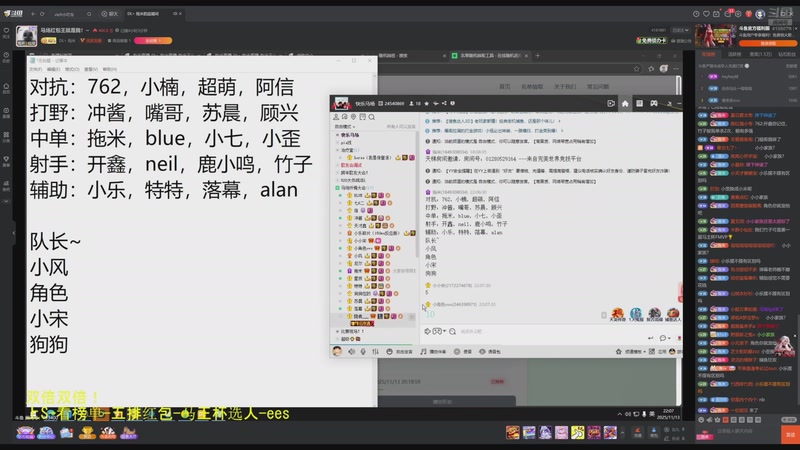Click the list page icon beside YY home
The height and width of the screenshot is (450, 800).
pyautogui.click(x=639, y=104)
